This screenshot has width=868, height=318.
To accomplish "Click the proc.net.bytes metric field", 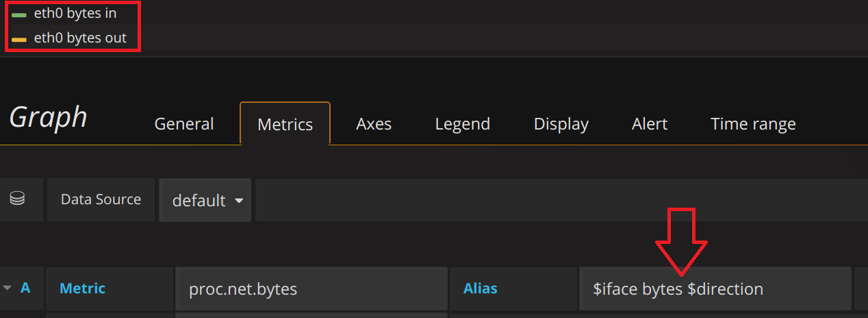I will (311, 289).
